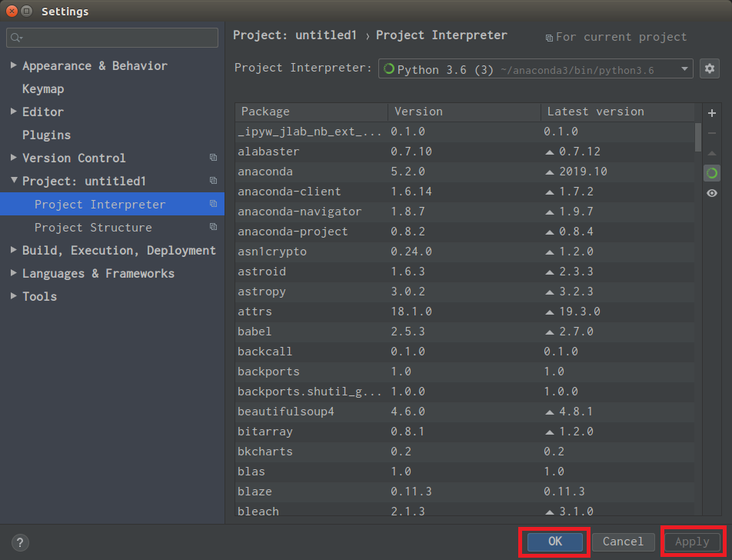Select the asn1crypto package row
732x560 pixels.
coord(465,252)
